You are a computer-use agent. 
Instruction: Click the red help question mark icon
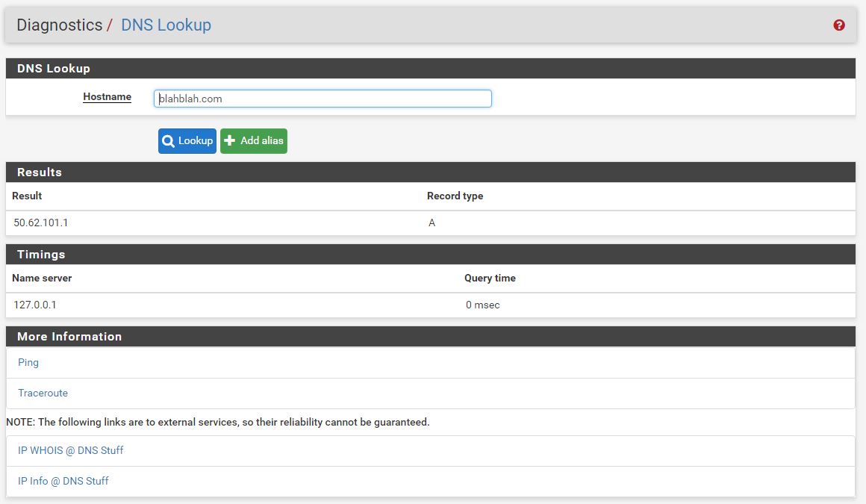(x=839, y=25)
